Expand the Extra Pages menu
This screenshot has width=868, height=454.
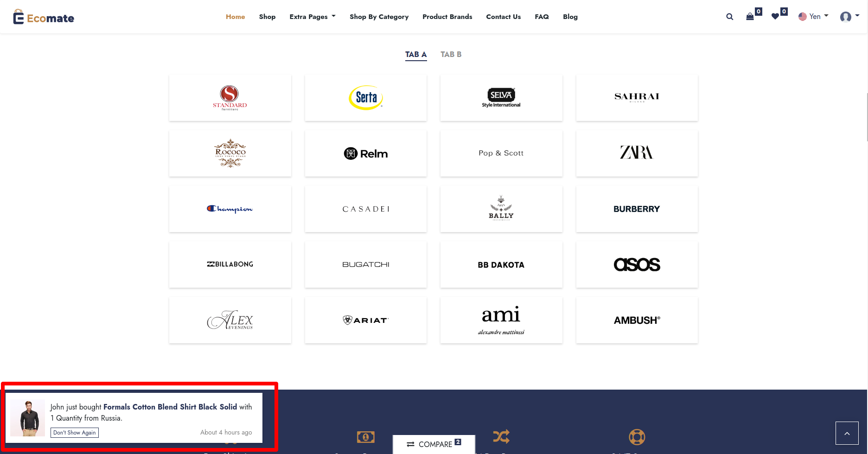(x=313, y=17)
